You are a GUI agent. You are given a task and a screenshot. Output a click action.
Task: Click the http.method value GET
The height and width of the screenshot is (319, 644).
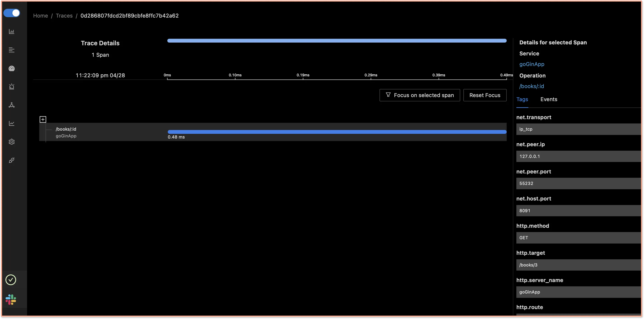point(579,238)
